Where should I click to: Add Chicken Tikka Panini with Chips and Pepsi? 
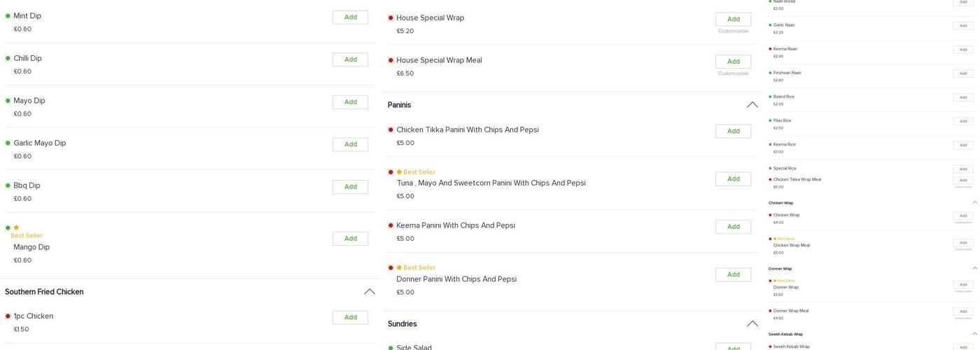pos(733,131)
